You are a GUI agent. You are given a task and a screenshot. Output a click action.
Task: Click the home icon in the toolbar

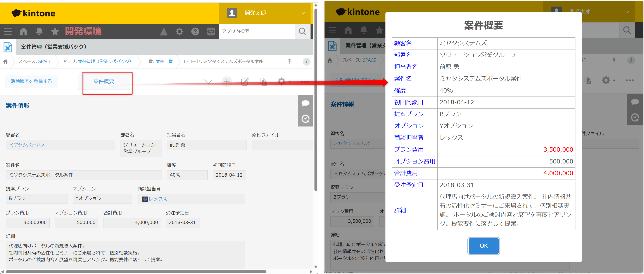click(24, 32)
